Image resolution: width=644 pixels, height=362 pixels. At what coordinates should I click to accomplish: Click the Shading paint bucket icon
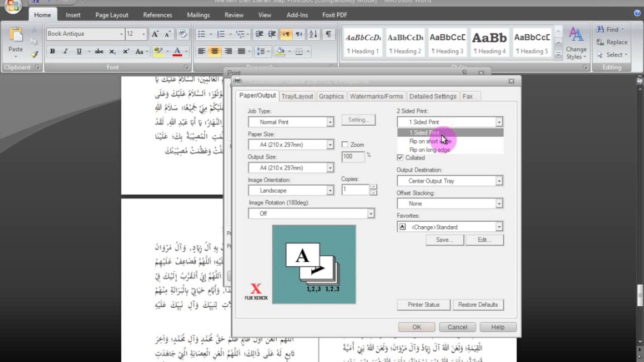280,51
